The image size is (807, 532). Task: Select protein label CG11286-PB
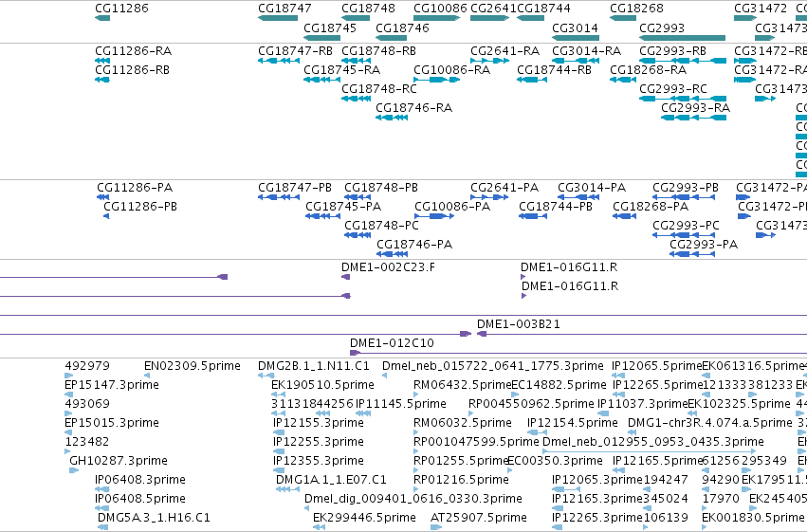coord(140,207)
